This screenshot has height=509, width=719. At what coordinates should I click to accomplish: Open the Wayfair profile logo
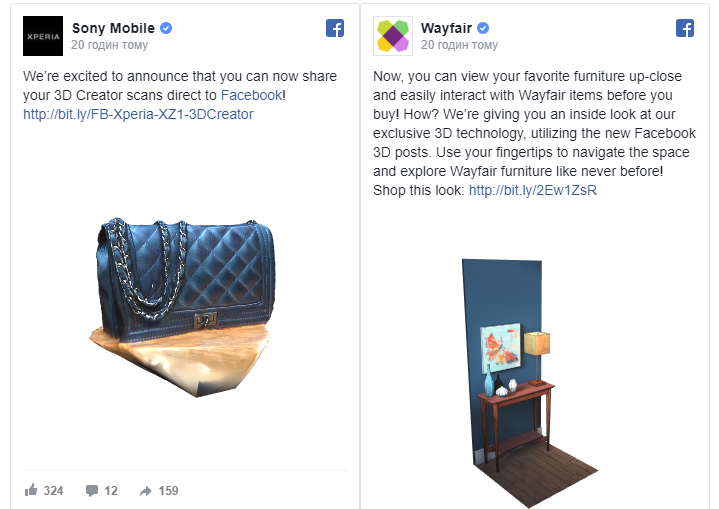(393, 36)
